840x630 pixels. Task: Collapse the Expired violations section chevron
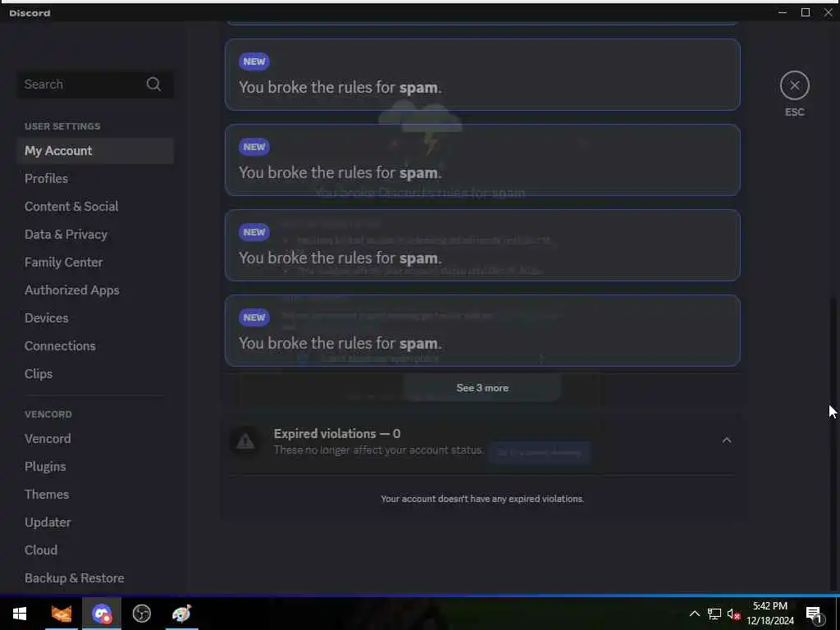click(x=727, y=441)
